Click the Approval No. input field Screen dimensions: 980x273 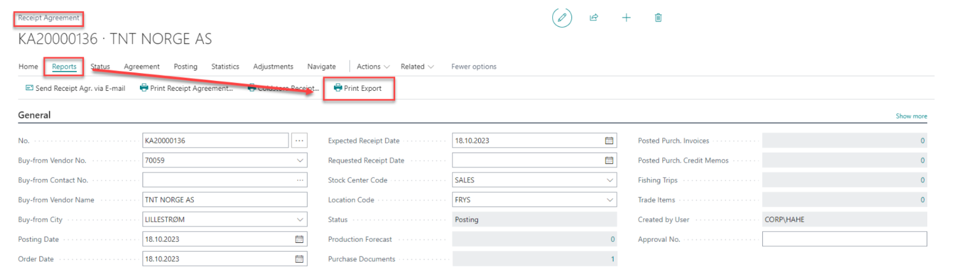pos(844,239)
